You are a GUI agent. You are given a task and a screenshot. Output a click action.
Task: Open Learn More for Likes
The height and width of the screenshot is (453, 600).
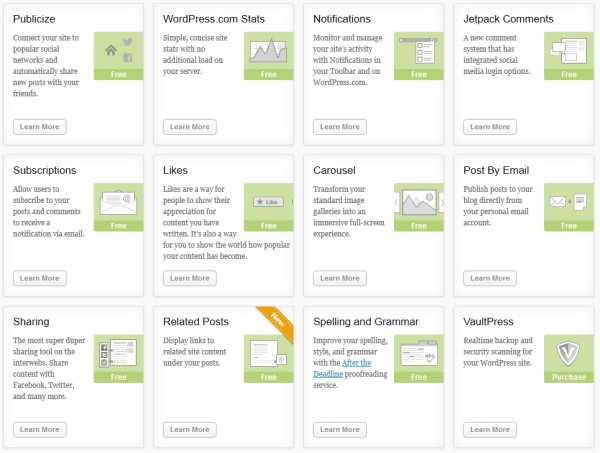pos(190,278)
